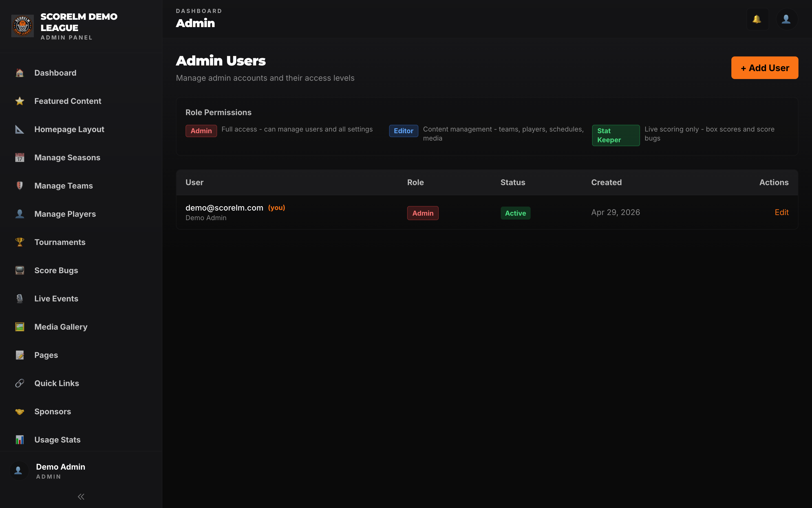The height and width of the screenshot is (508, 812).
Task: Edit the demo@scorelm.com user
Action: click(x=782, y=212)
